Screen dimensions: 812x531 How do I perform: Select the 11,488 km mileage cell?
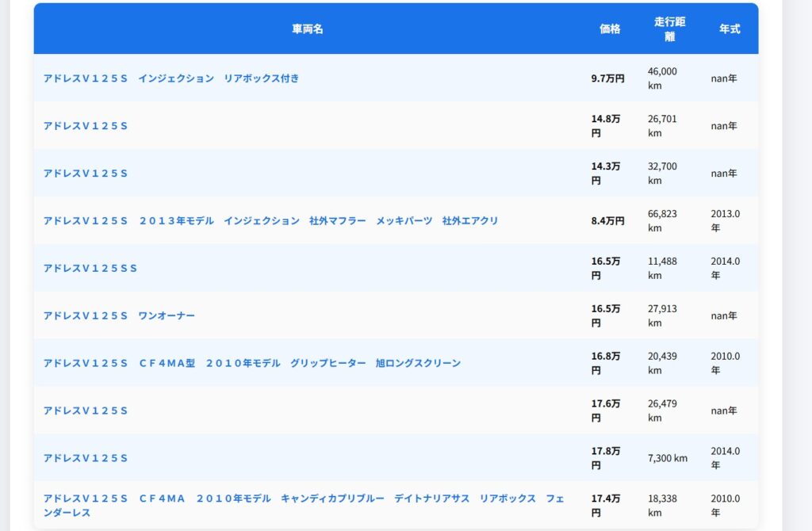click(662, 268)
